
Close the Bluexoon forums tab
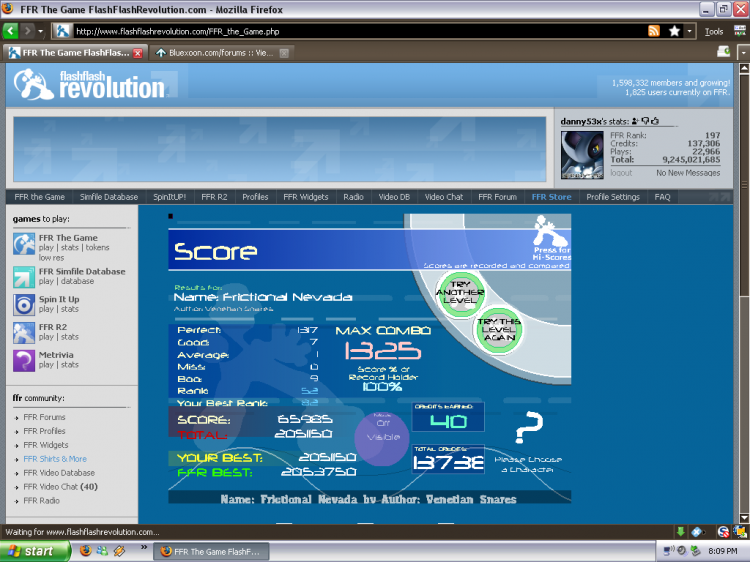pyautogui.click(x=284, y=53)
